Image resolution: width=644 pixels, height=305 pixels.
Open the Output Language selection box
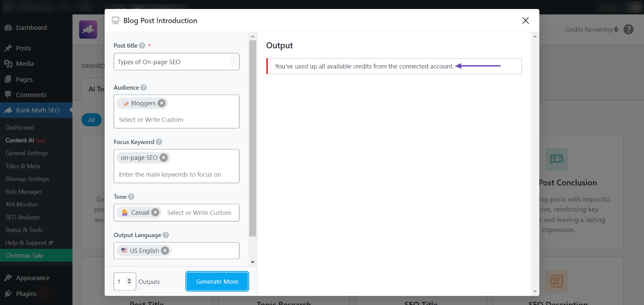tap(176, 251)
